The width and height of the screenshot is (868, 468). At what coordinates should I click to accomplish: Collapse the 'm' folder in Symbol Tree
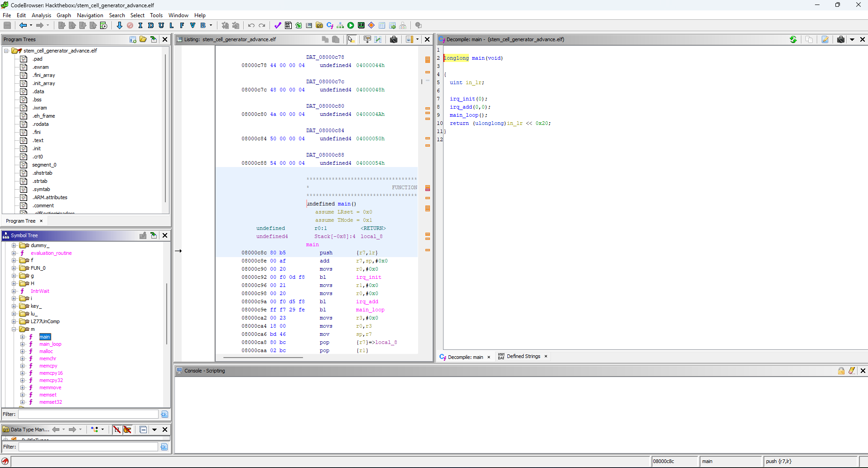click(x=14, y=329)
